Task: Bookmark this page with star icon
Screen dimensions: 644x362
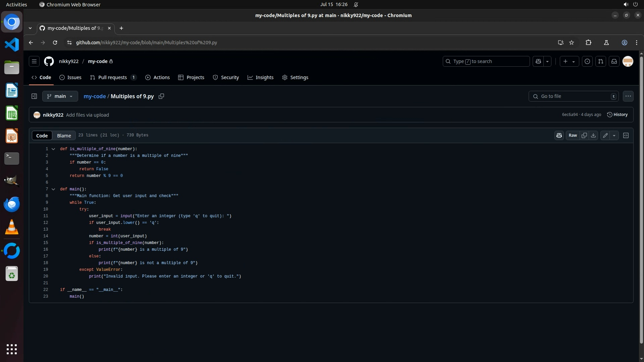Action: coord(572,43)
